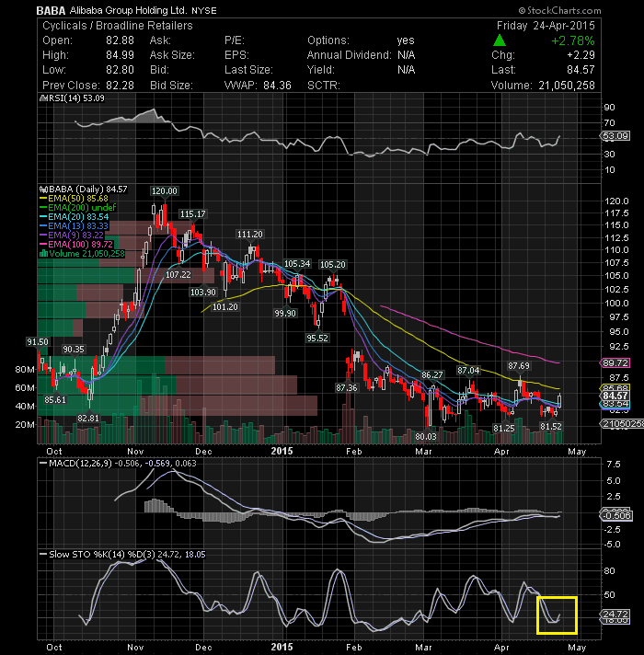Image resolution: width=644 pixels, height=655 pixels.
Task: Click the 95.52 low price label
Action: pyautogui.click(x=317, y=339)
